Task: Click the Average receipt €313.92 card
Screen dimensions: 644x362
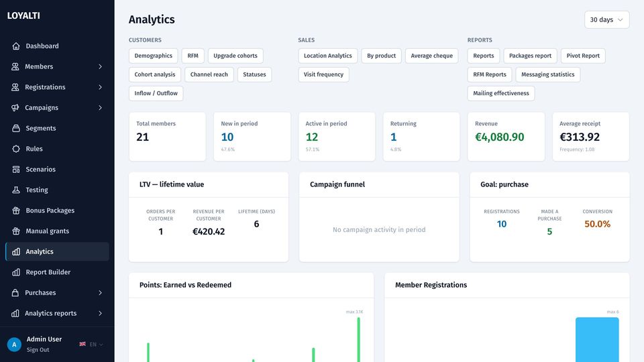Action: tap(590, 137)
